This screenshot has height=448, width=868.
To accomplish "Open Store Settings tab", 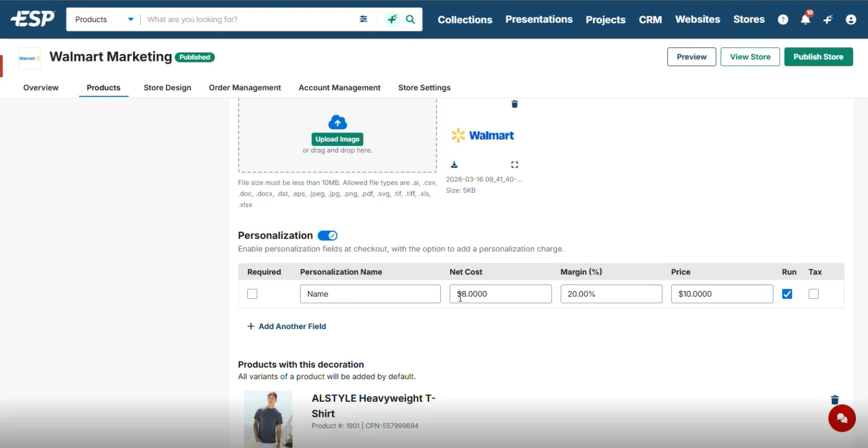I will pos(424,88).
